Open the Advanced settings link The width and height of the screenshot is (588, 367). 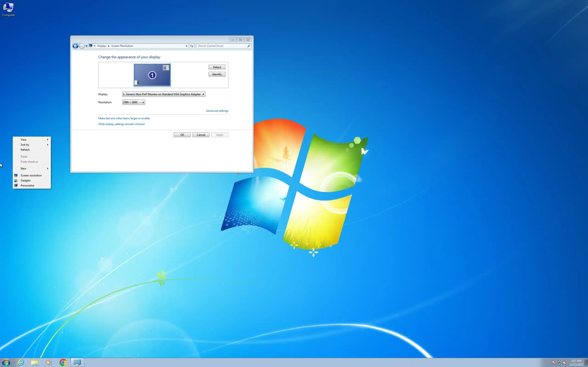(217, 111)
